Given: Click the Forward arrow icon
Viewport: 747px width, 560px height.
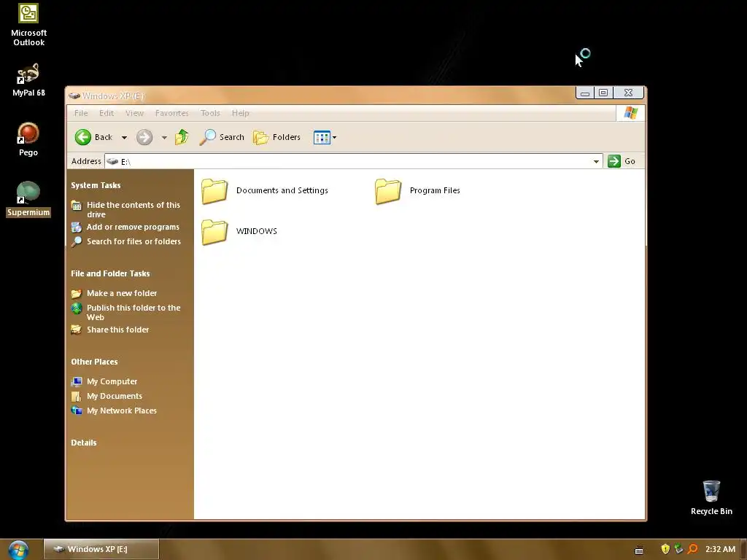Looking at the screenshot, I should pos(144,137).
